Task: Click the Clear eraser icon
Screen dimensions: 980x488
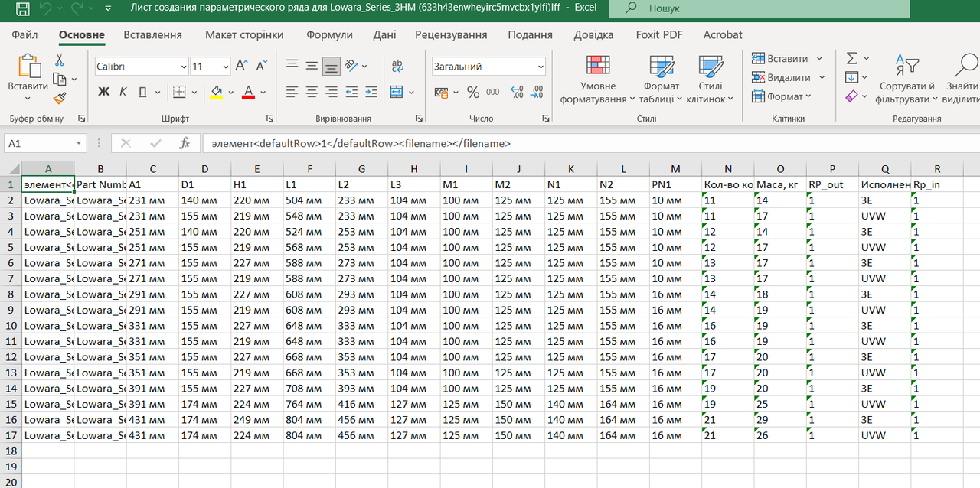Action: click(851, 96)
